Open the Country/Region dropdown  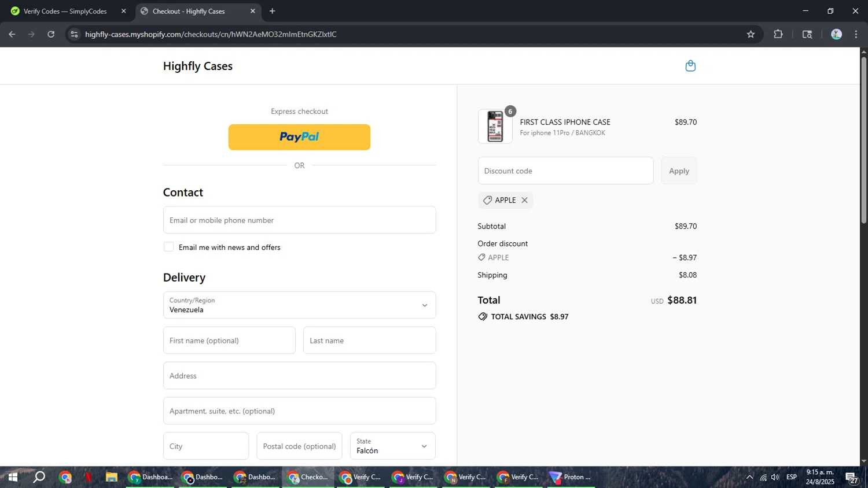tap(299, 305)
